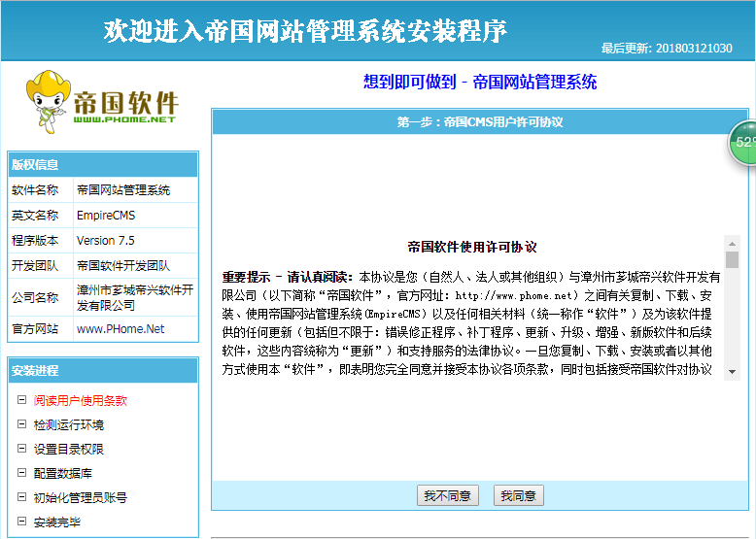756x539 pixels.
Task: Click the expand box beside 检测运行环境
Action: coord(21,424)
